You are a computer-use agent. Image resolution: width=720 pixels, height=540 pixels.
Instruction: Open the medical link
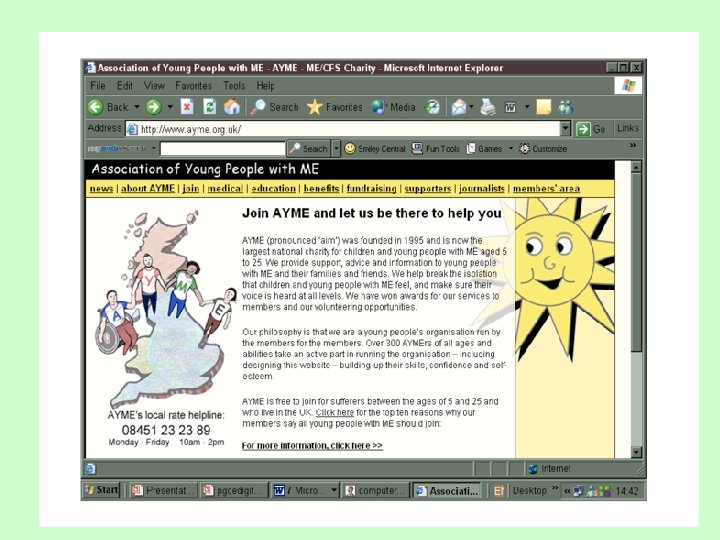tap(225, 188)
